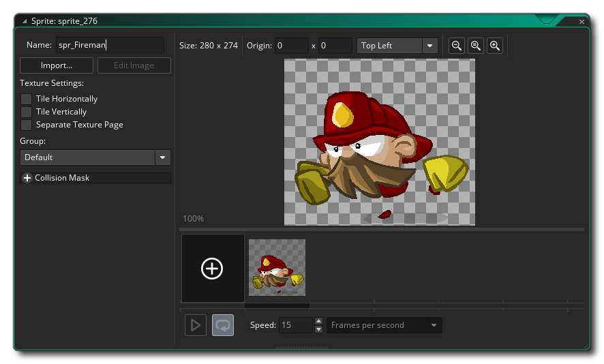Screen dimensions: 604x364
Task: Open the Top Left origin preset dropdown
Action: pyautogui.click(x=429, y=46)
